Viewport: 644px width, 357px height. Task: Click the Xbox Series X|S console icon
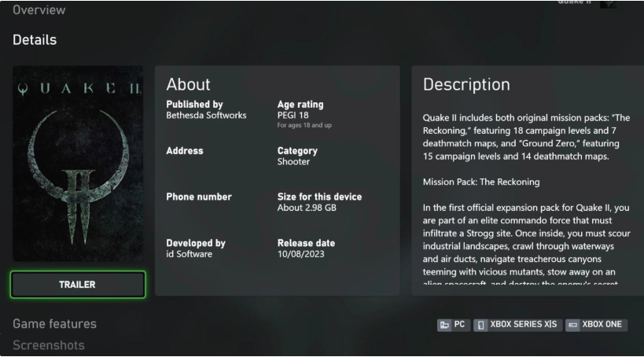(x=481, y=325)
